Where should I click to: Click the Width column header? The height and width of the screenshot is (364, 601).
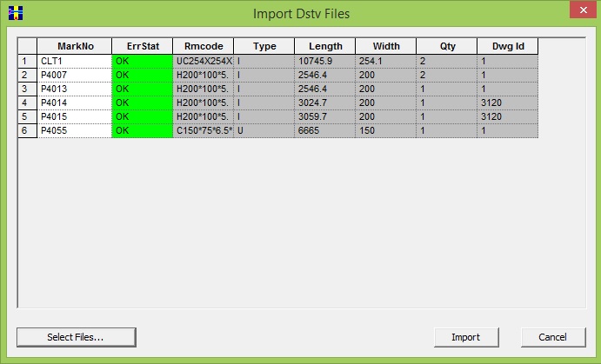[x=385, y=46]
